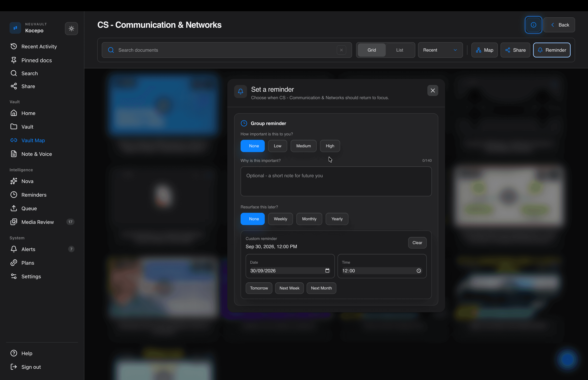588x380 pixels.
Task: Click the Tomorrow quick button
Action: [259, 288]
